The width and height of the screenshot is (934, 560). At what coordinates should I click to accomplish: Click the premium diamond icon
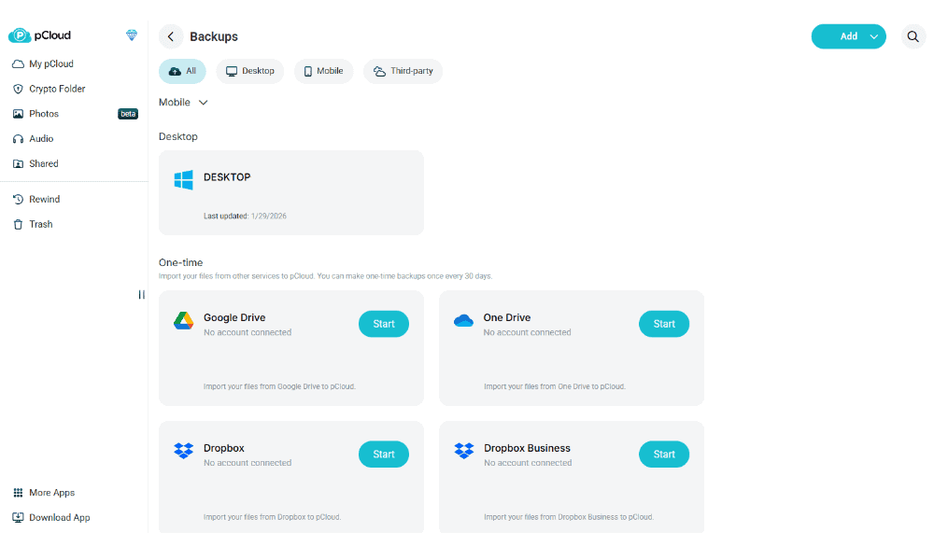[x=132, y=35]
